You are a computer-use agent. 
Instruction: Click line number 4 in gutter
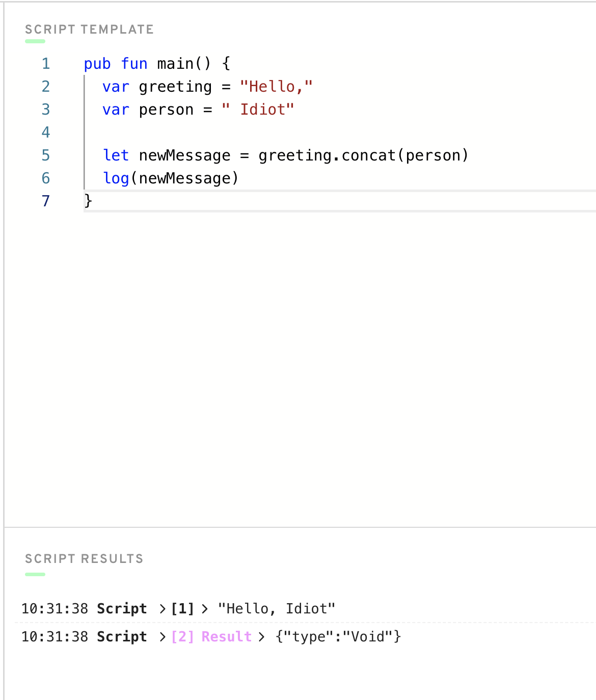click(x=46, y=132)
